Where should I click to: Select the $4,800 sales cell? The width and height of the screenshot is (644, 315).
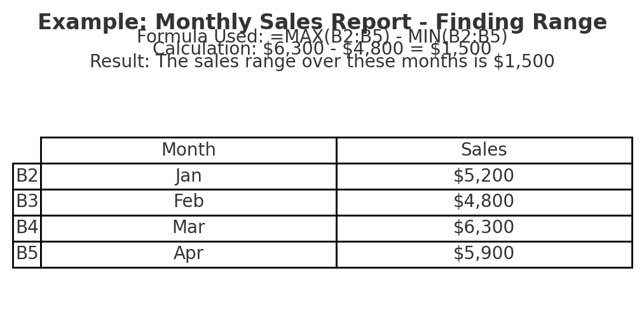coord(484,202)
